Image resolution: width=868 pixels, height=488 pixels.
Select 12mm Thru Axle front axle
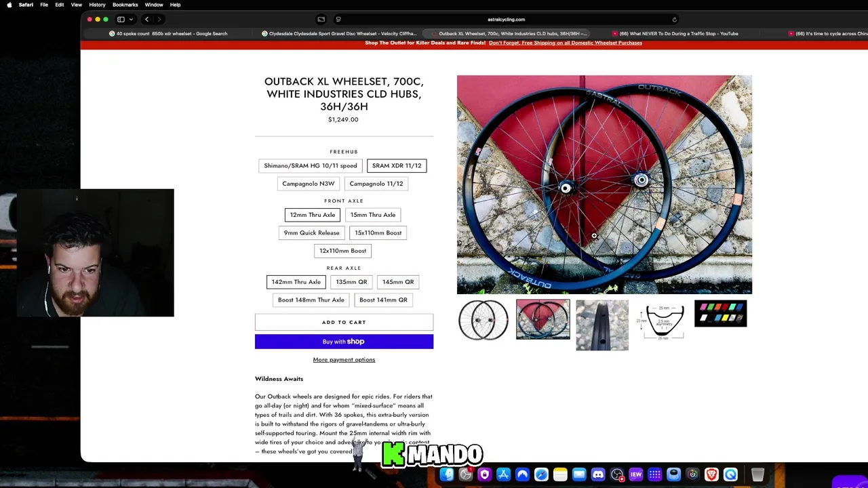pyautogui.click(x=313, y=215)
